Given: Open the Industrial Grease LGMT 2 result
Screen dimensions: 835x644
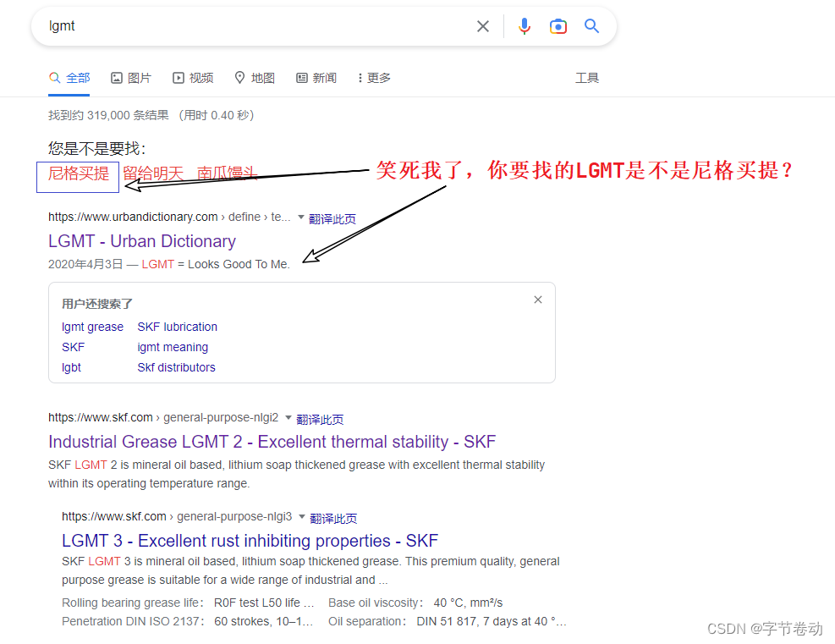Looking at the screenshot, I should point(272,441).
